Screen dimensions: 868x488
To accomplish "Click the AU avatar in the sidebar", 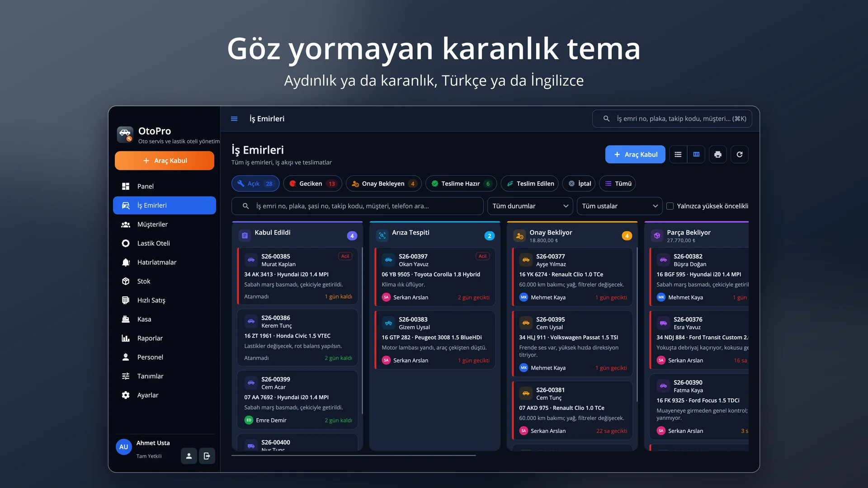I will click(x=124, y=447).
